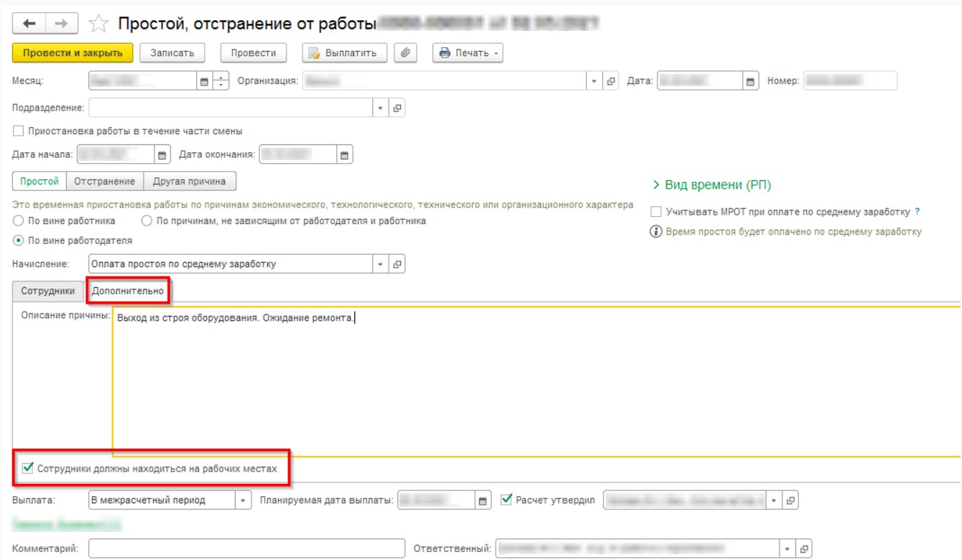Open calendar picker for Месяц field
The height and width of the screenshot is (560, 962).
204,81
